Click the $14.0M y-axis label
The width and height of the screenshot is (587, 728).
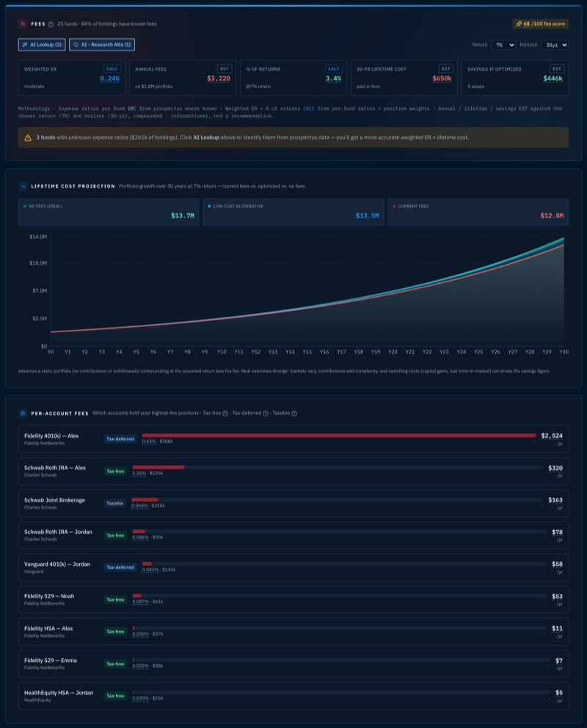coord(38,237)
